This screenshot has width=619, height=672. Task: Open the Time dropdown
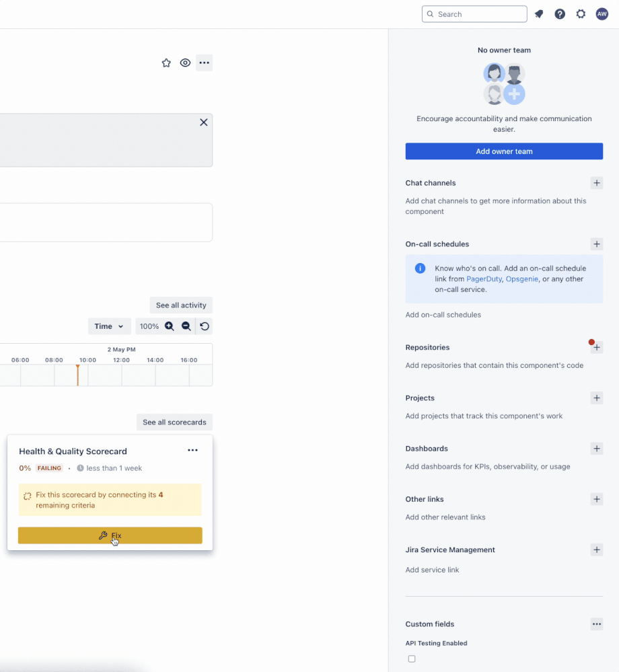point(109,326)
